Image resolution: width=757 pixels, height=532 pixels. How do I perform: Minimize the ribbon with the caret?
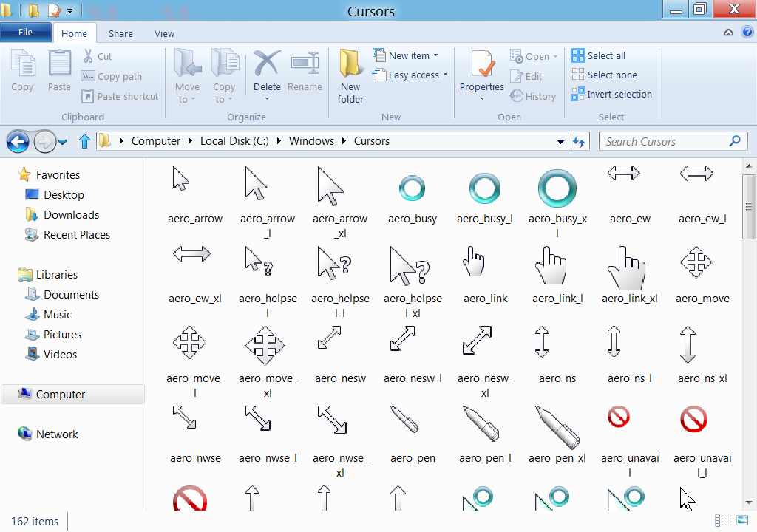pyautogui.click(x=728, y=33)
